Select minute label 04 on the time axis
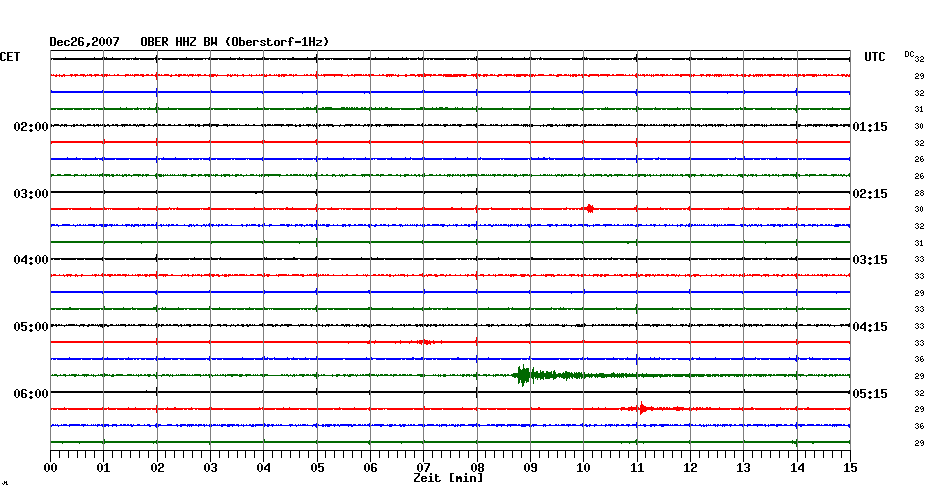 click(x=264, y=468)
